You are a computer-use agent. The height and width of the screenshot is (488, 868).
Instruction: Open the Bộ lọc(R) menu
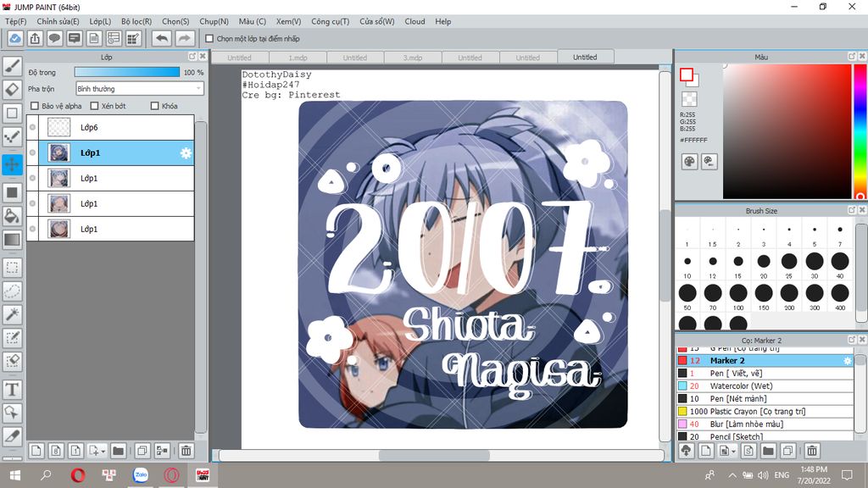pos(136,21)
